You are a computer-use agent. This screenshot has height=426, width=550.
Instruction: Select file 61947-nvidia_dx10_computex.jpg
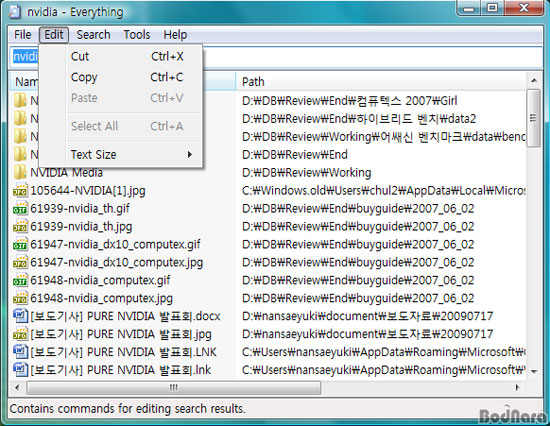[117, 262]
